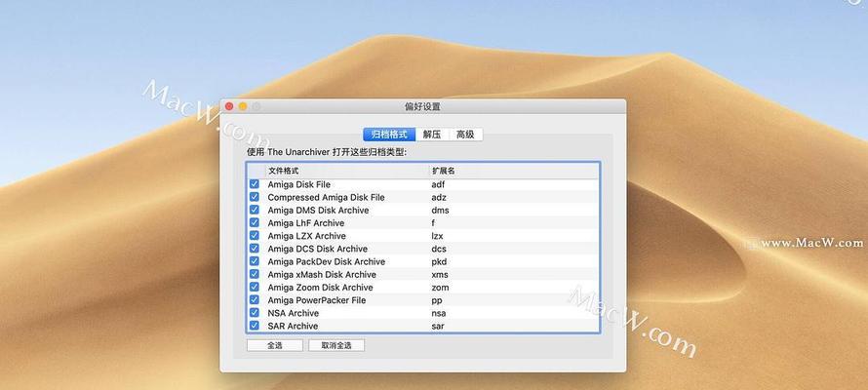Uncheck Compressed Amiga Disk File checkbox
The width and height of the screenshot is (868, 390).
click(255, 197)
